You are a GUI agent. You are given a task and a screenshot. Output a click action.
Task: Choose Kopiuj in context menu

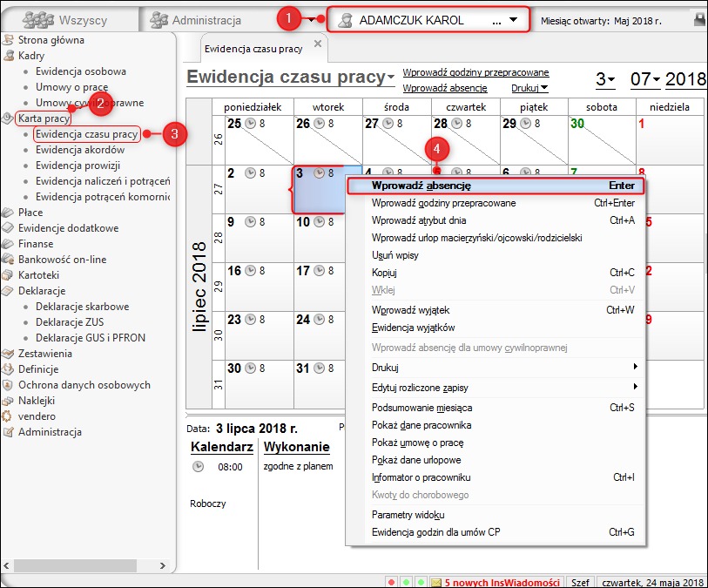[x=496, y=273]
